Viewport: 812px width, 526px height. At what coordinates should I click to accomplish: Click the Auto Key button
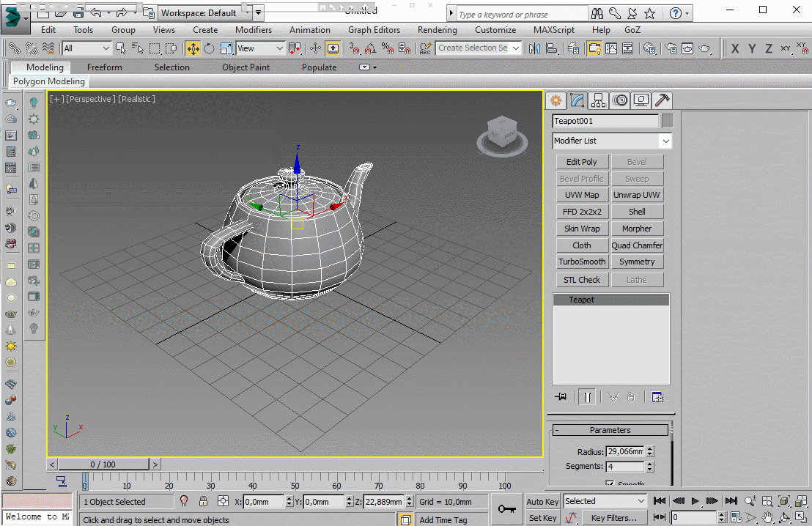click(x=542, y=502)
